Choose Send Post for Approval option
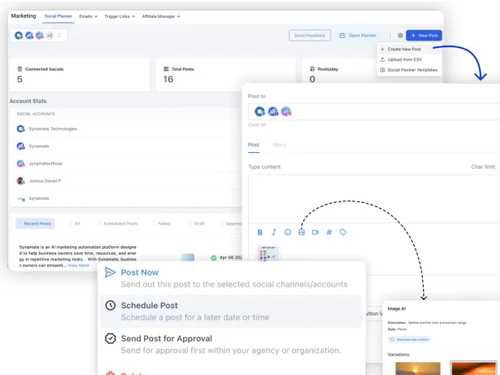500x375 pixels. coord(231,344)
